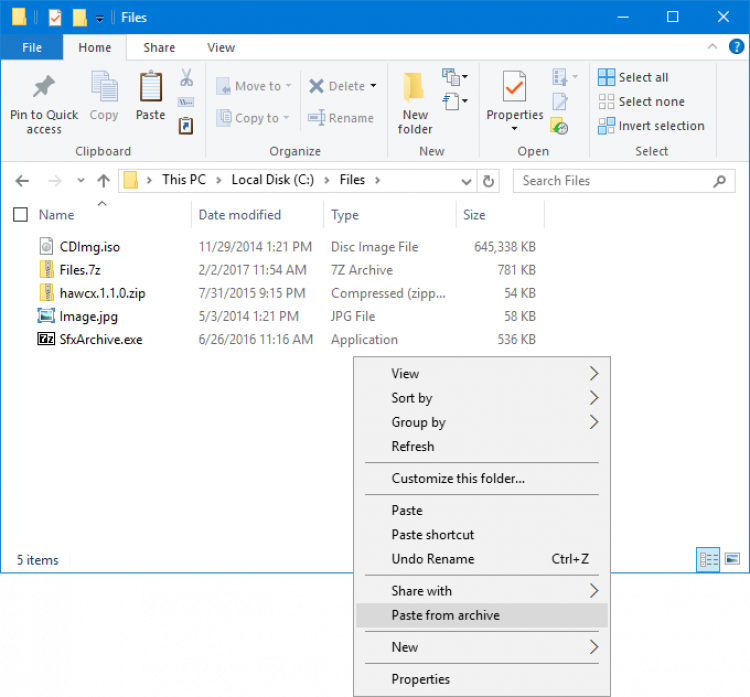
Task: Choose Undo Rename in the context menu
Action: pos(482,559)
